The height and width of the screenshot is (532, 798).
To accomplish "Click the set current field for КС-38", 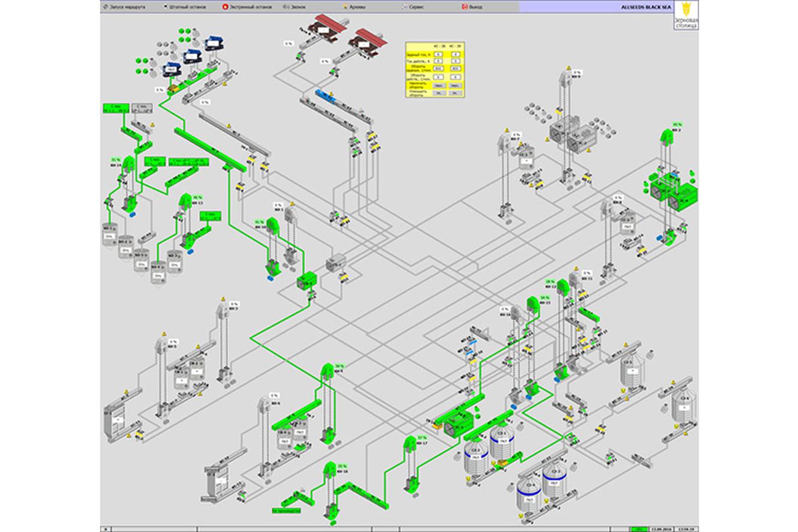I will click(x=439, y=54).
